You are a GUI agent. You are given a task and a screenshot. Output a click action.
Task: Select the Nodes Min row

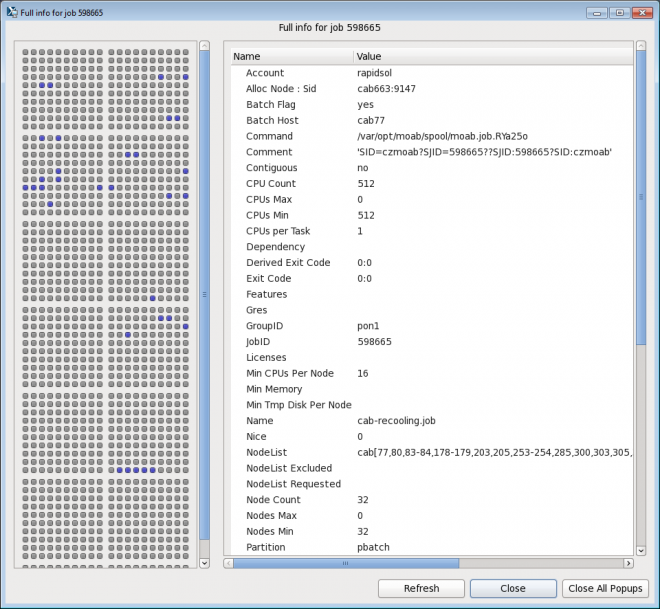click(x=432, y=531)
